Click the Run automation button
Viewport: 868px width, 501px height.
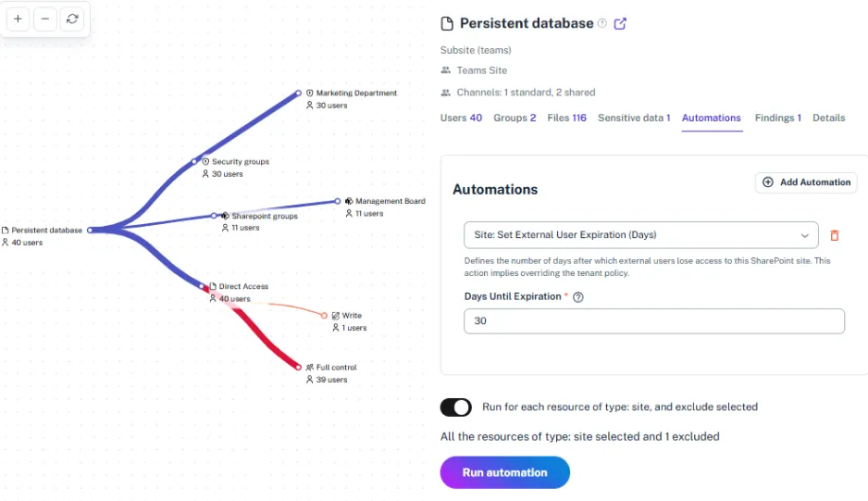(x=504, y=472)
